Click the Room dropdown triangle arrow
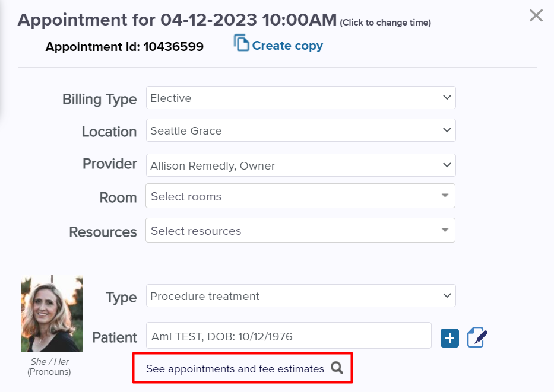This screenshot has width=554, height=392. coord(445,196)
